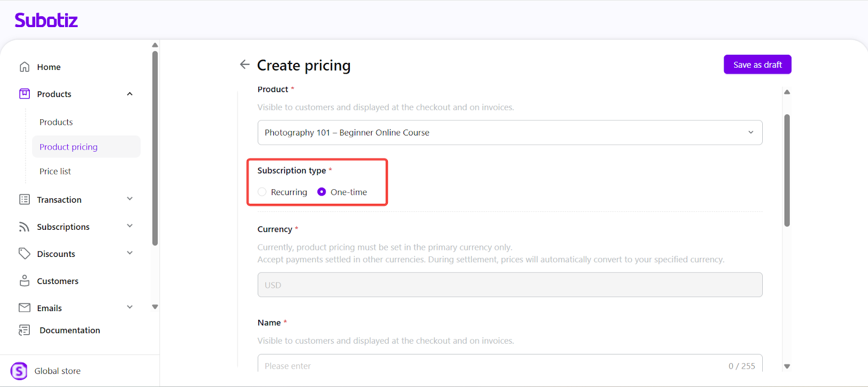Go to the Products submenu item
This screenshot has height=387, width=868.
point(56,122)
